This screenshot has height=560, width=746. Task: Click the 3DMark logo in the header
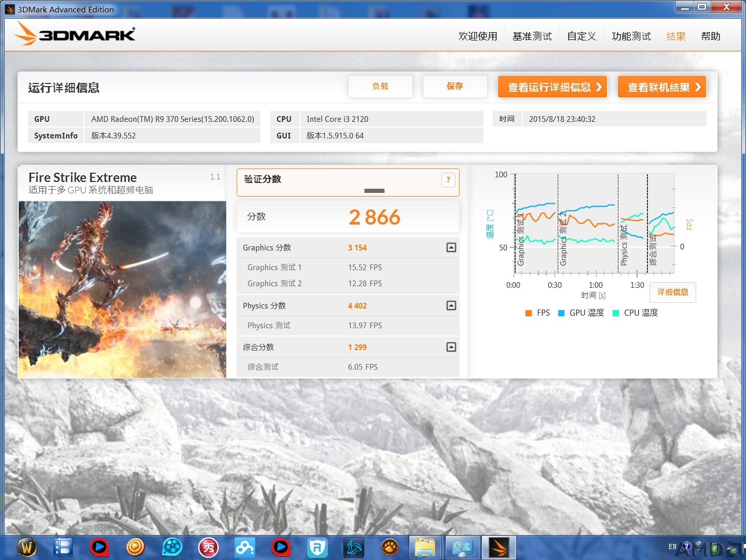(x=75, y=34)
